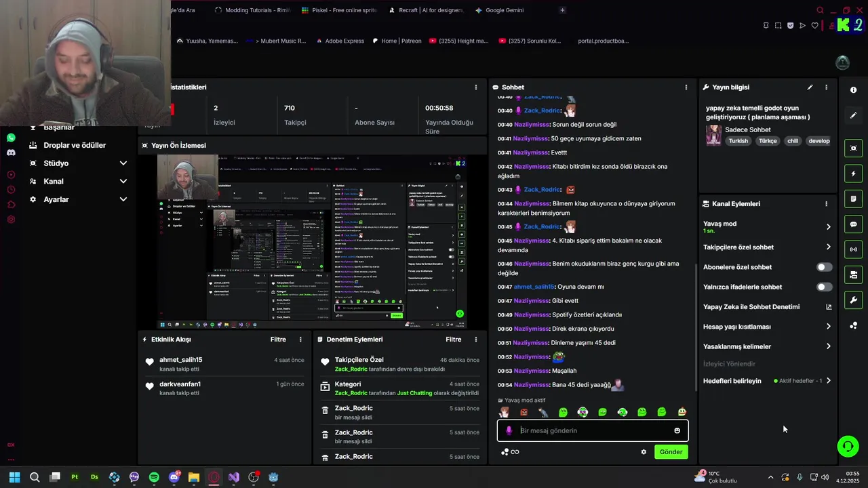Open Filtre in Etkinlik Akışı panel
Viewport: 868px width, 488px height.
[278, 340]
